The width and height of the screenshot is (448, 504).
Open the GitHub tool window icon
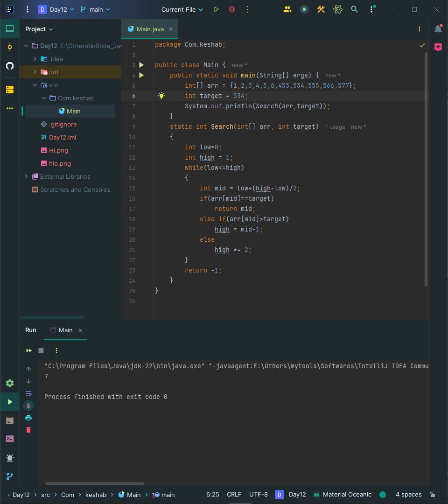[10, 66]
